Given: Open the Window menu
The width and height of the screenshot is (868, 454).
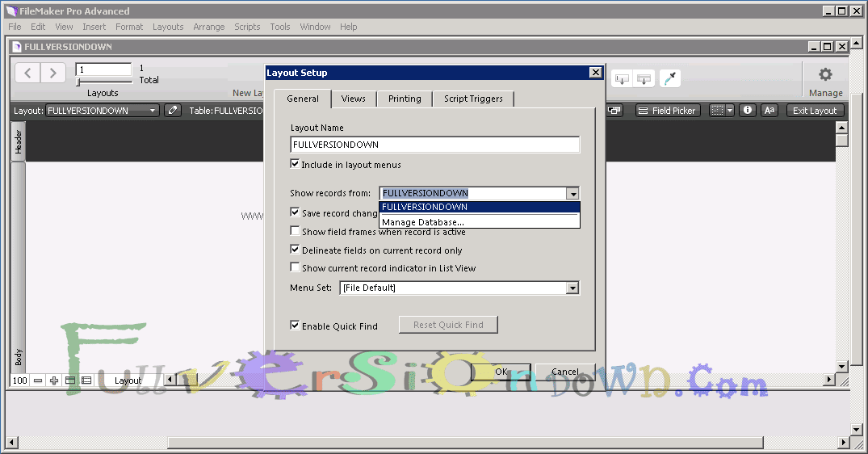Looking at the screenshot, I should coord(315,27).
